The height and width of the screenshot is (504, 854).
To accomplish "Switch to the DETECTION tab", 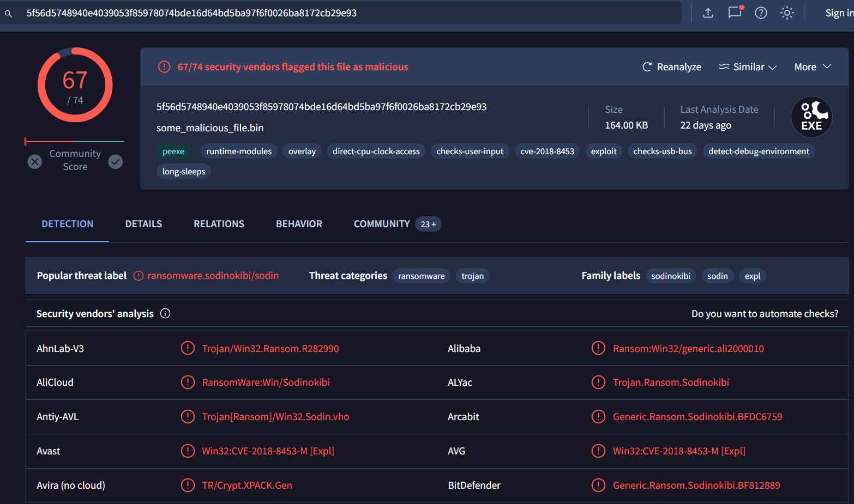I will [x=68, y=224].
